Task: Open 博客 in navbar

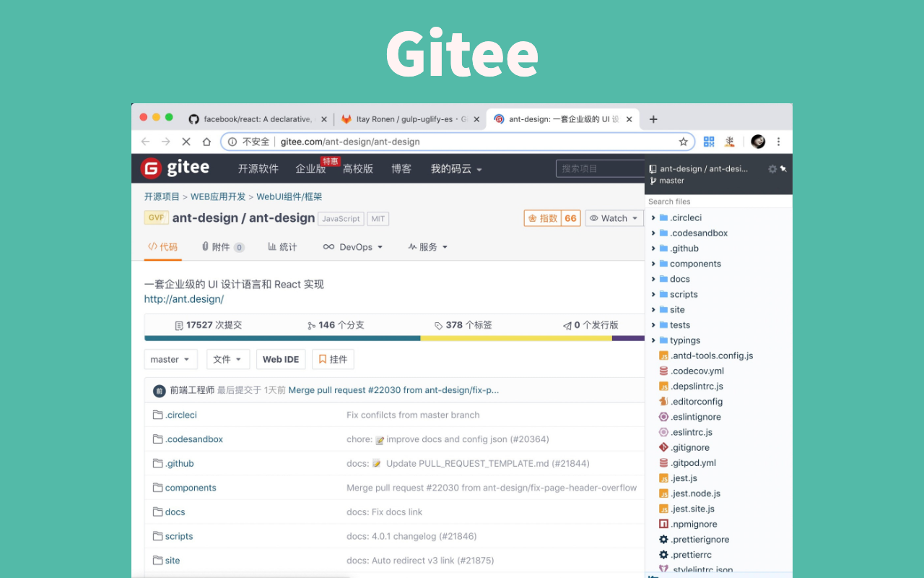Action: coord(401,168)
